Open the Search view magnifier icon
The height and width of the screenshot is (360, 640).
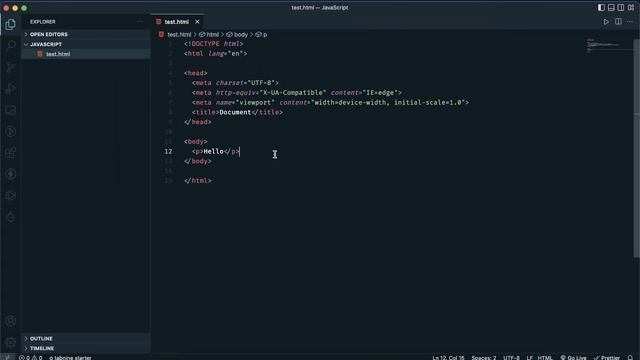tap(11, 45)
